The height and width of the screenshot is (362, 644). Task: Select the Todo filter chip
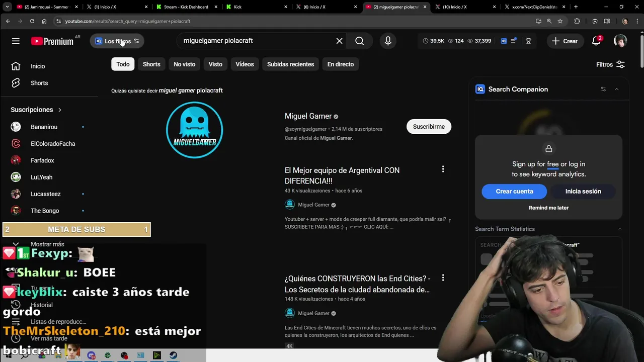123,64
